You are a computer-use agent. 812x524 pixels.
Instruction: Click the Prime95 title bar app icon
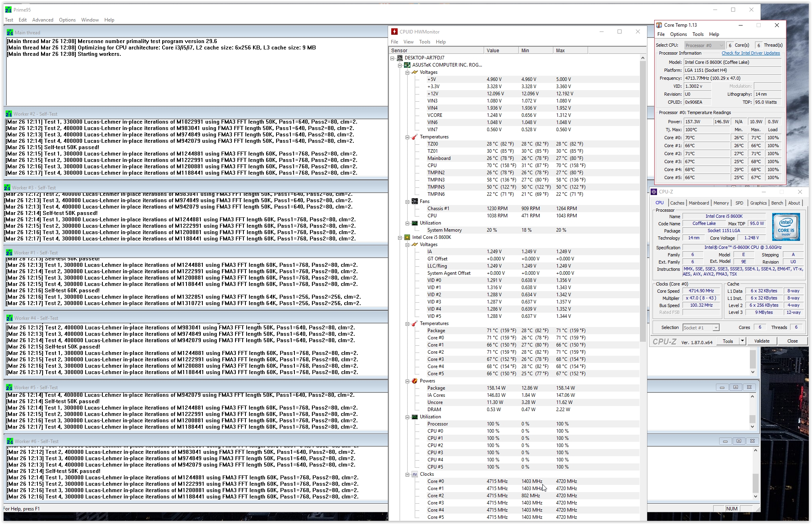pyautogui.click(x=8, y=10)
